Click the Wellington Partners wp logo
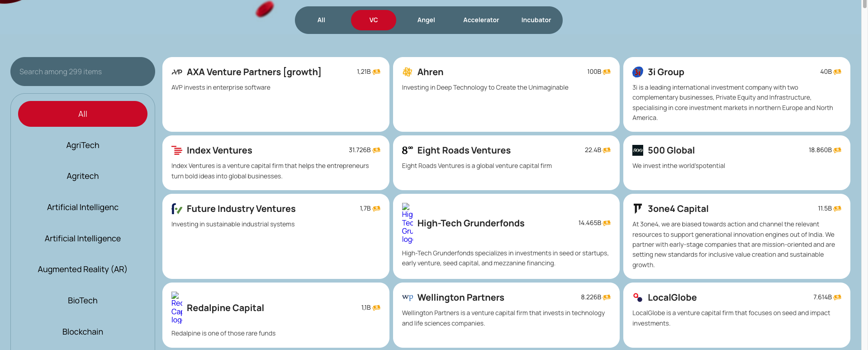 pyautogui.click(x=408, y=297)
